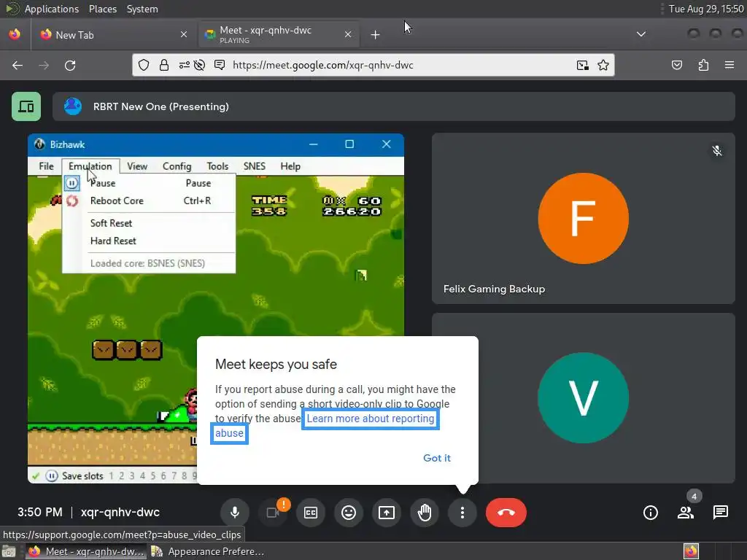Toggle closed captions in Meet
The image size is (747, 560).
(x=311, y=513)
